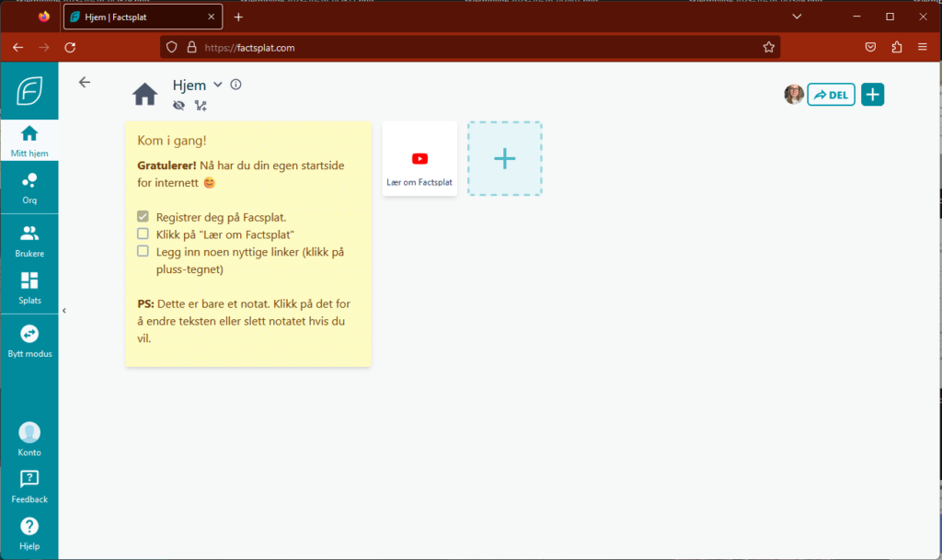Image resolution: width=942 pixels, height=560 pixels.
Task: Open Firefox's list all tabs dropdown
Action: [797, 17]
